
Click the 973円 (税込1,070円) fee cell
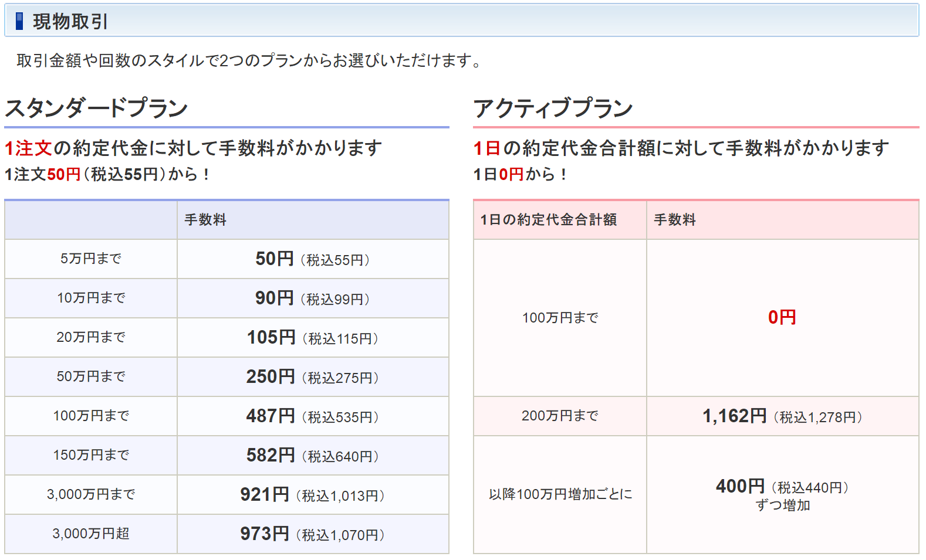[313, 534]
